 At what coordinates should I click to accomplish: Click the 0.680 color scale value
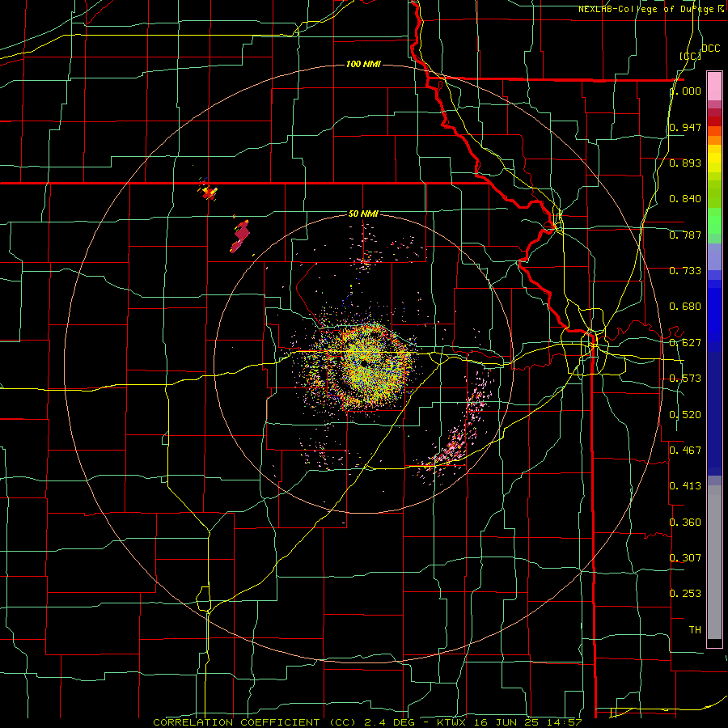[685, 307]
